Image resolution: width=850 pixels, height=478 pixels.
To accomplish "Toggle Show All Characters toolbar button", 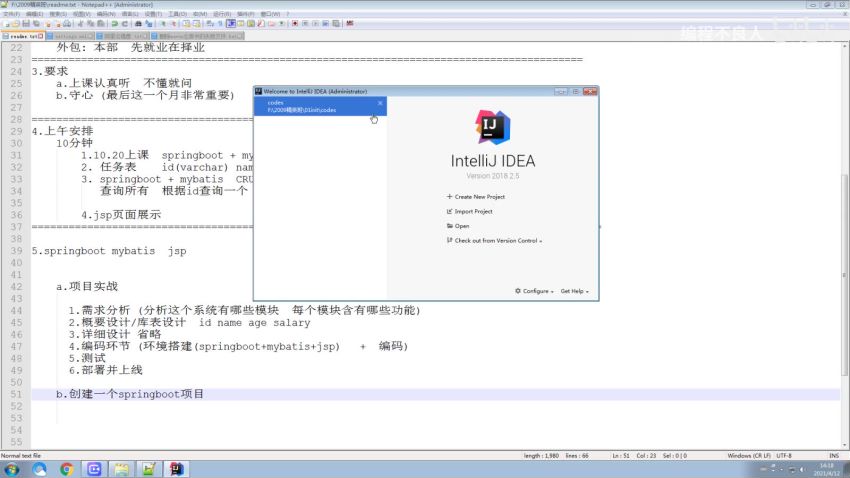I will pos(220,24).
